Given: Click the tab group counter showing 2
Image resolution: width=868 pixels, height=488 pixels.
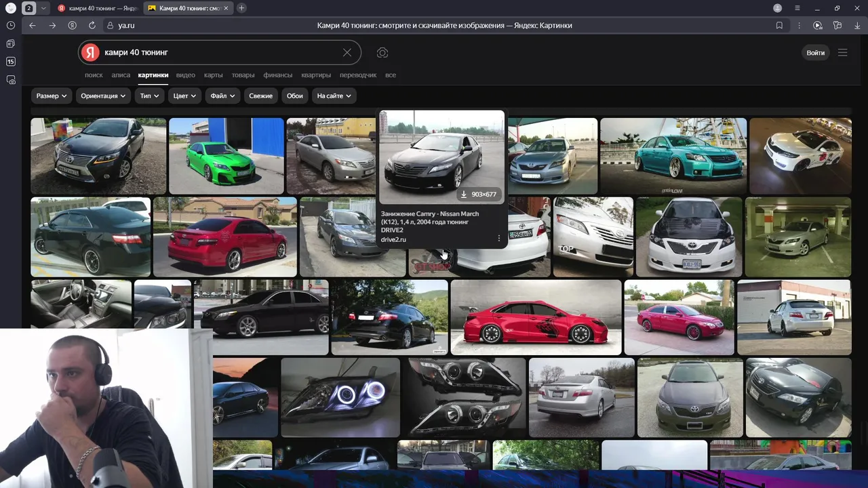Looking at the screenshot, I should tap(29, 8).
